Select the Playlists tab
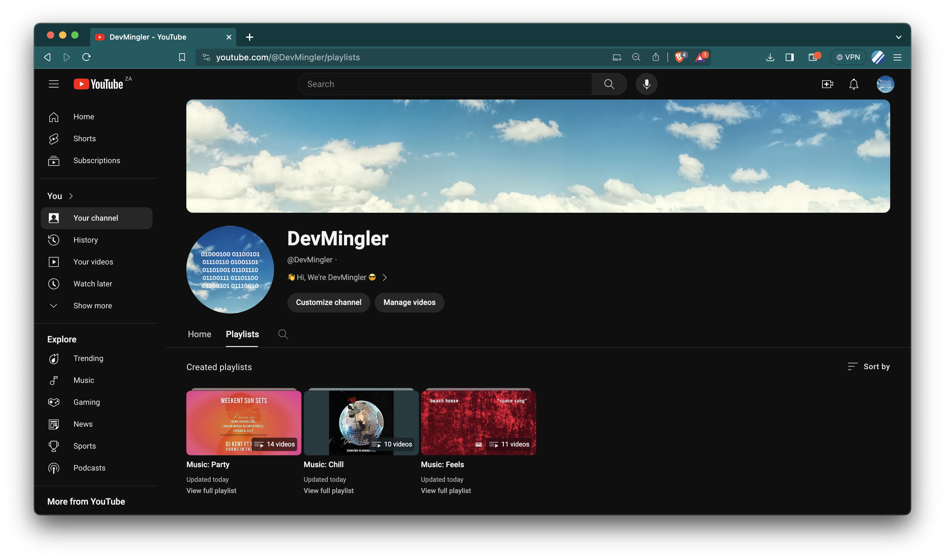 point(242,334)
